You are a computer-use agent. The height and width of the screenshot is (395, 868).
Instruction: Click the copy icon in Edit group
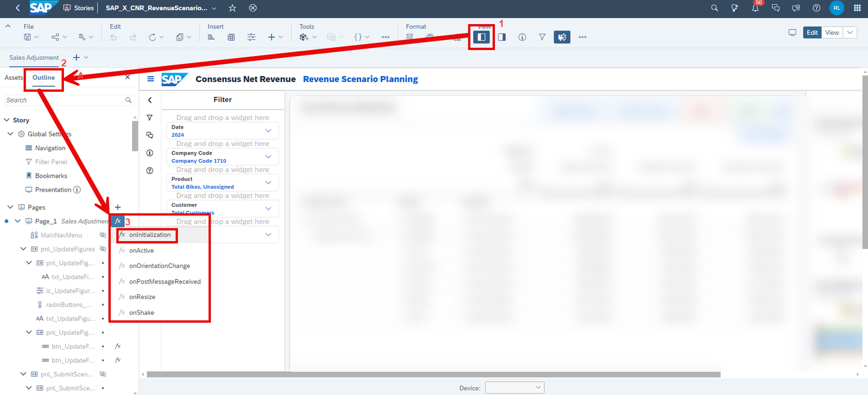pos(180,37)
